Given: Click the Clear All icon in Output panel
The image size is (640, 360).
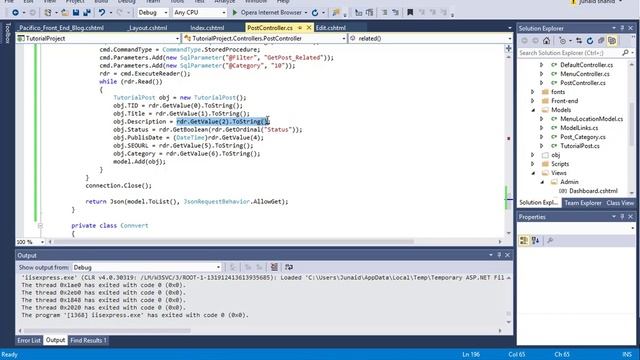Looking at the screenshot, I should (274, 267).
